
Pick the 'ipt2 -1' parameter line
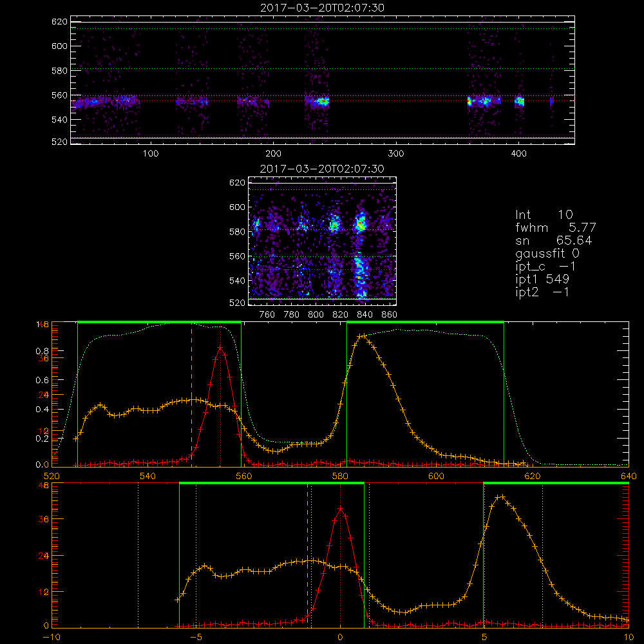[x=542, y=292]
